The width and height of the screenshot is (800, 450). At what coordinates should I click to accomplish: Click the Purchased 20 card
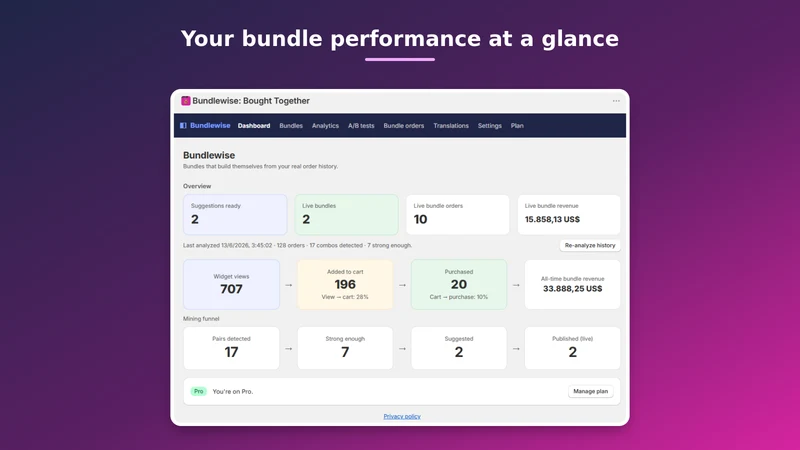point(459,284)
